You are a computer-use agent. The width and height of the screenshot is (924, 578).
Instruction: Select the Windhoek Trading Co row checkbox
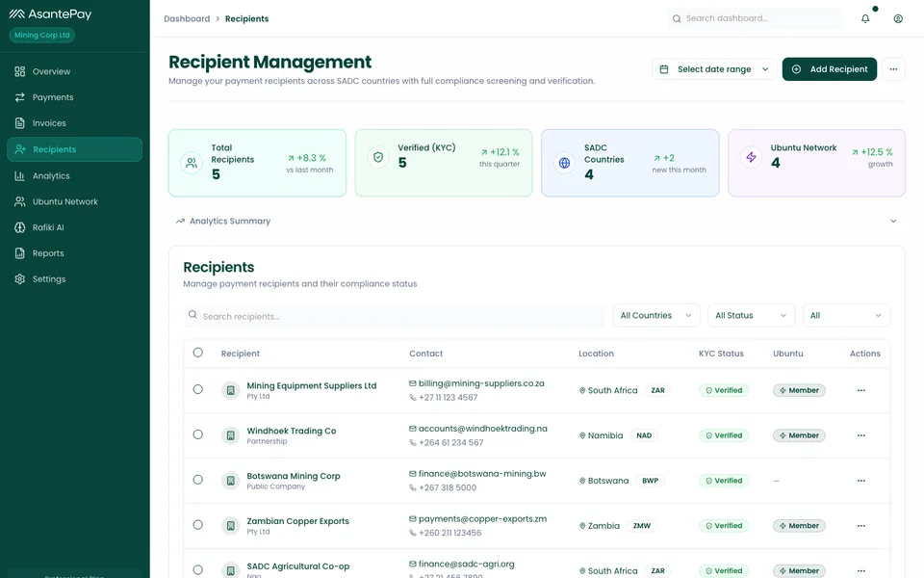tap(198, 434)
